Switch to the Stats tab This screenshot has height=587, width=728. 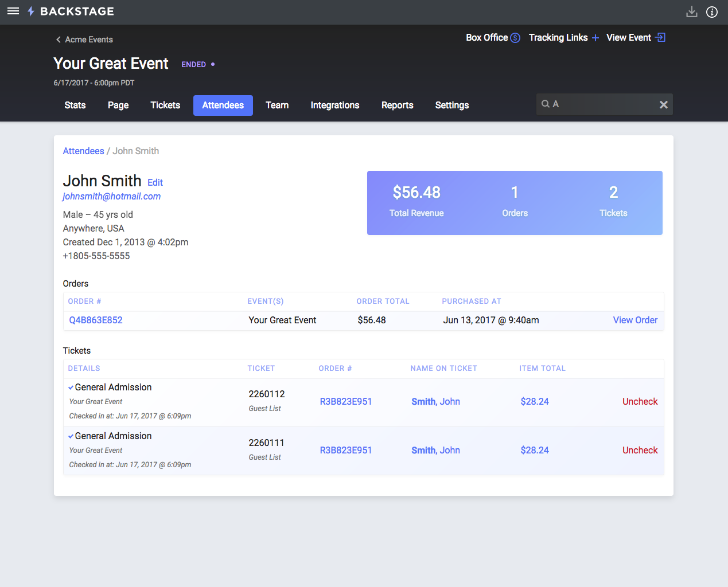pyautogui.click(x=75, y=105)
